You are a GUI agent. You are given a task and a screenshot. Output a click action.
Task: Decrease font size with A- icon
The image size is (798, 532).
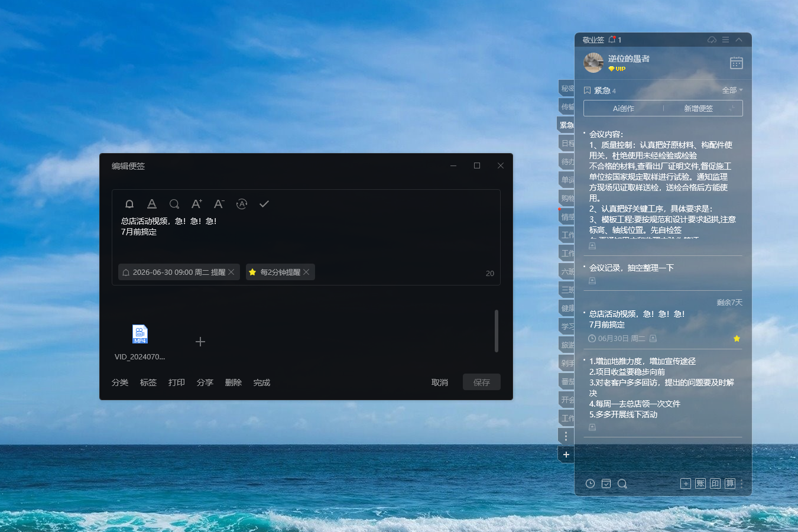(219, 204)
